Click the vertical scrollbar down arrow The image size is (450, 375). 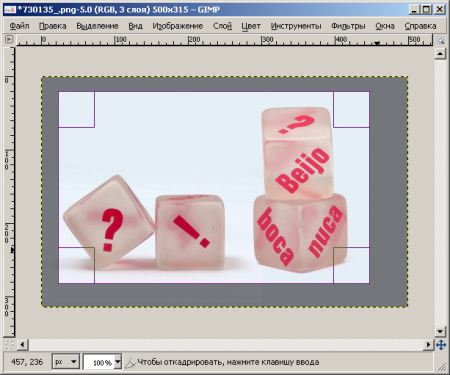[440, 331]
